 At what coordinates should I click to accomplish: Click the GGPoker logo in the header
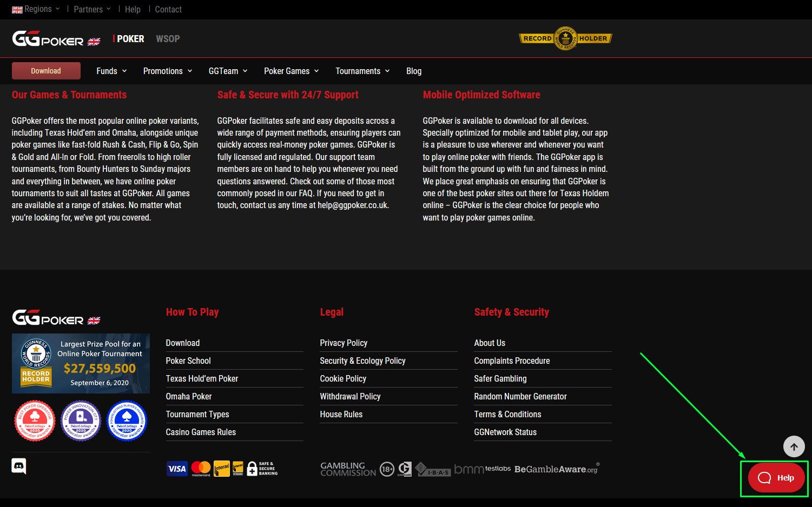click(x=56, y=39)
